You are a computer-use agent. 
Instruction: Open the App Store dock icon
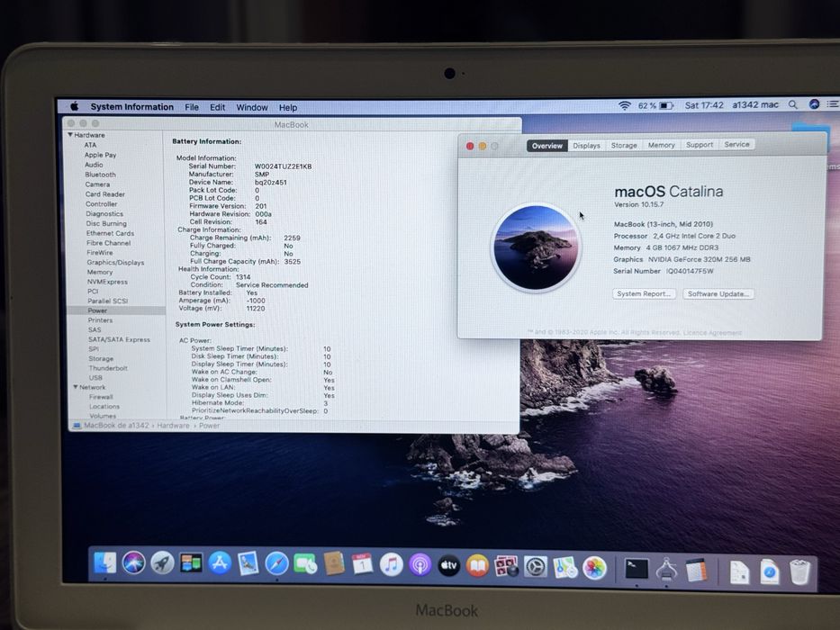(x=219, y=563)
